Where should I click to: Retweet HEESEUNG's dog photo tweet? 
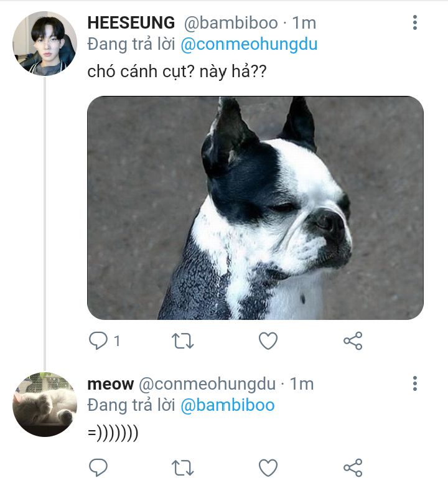click(x=183, y=340)
